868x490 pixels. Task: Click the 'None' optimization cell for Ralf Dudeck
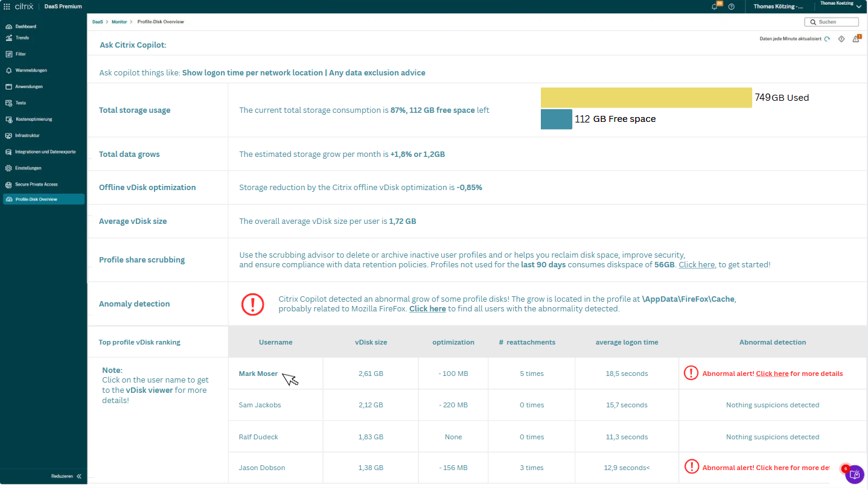click(453, 437)
